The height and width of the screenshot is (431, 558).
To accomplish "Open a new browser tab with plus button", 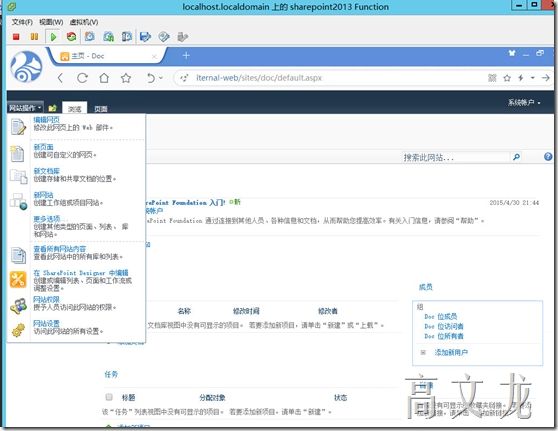I will (x=186, y=56).
